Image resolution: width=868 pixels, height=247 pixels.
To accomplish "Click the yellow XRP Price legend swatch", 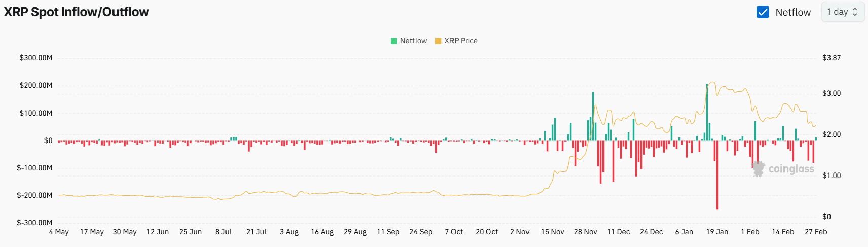I will point(438,41).
